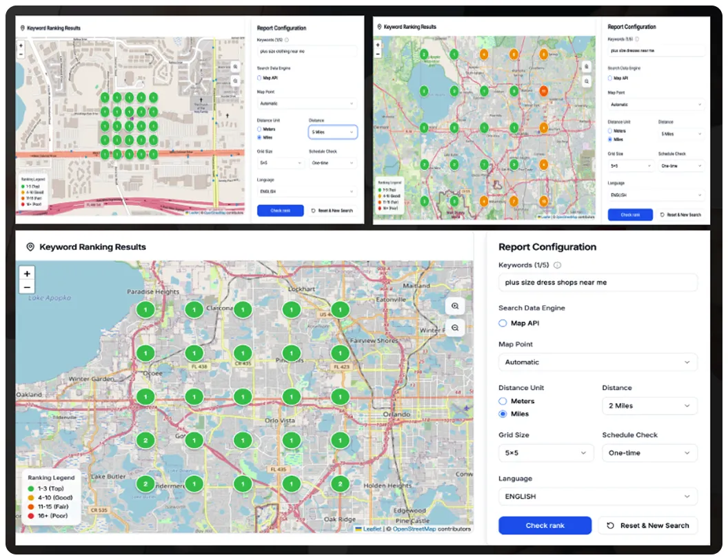Click the zoom-in magnifier icon on the map
Screen dimensions: 728x560
coord(455,306)
